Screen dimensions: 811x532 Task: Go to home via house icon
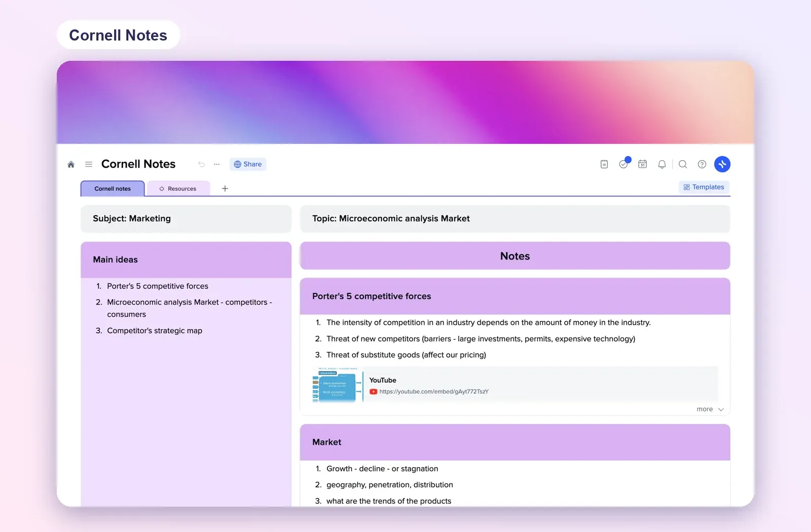pos(71,164)
